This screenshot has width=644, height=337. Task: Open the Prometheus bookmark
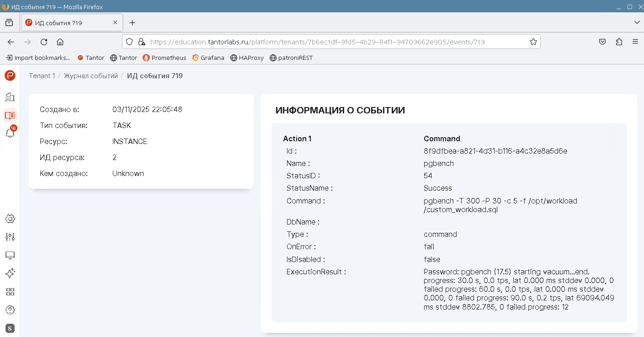tap(165, 58)
